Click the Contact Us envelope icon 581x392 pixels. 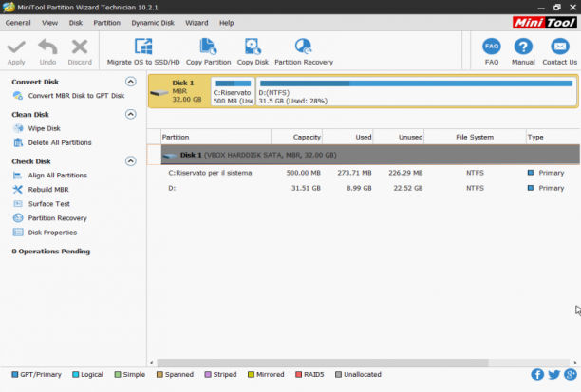[559, 47]
